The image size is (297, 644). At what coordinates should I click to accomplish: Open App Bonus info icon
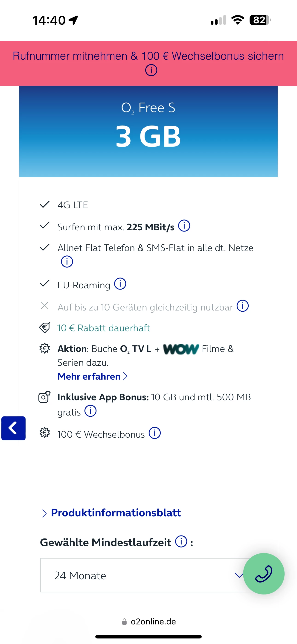(x=90, y=411)
